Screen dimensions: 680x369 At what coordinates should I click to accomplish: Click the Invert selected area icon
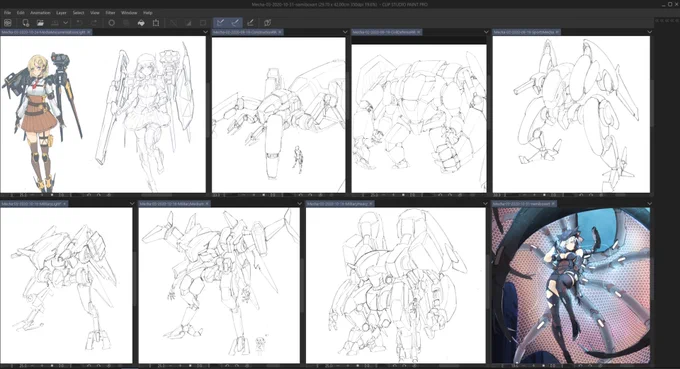[x=188, y=23]
